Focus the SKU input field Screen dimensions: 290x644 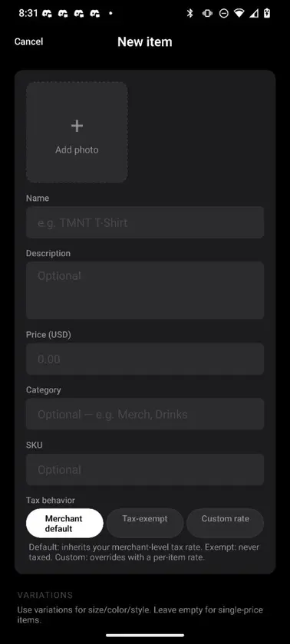[145, 469]
